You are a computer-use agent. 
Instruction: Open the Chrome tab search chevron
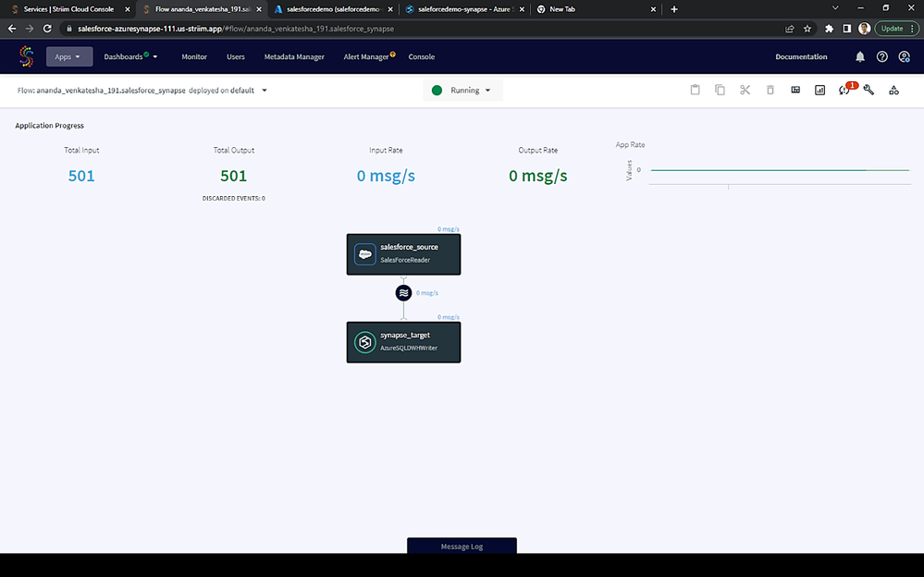(835, 8)
